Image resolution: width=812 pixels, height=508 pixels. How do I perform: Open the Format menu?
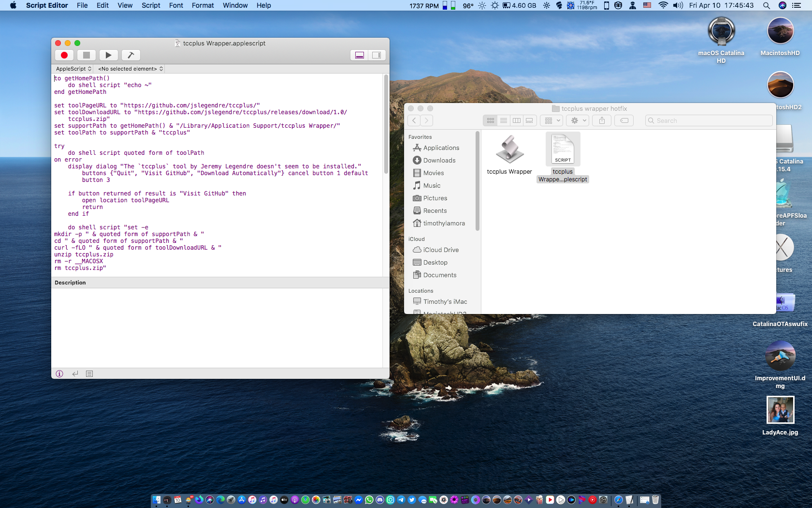(x=203, y=5)
